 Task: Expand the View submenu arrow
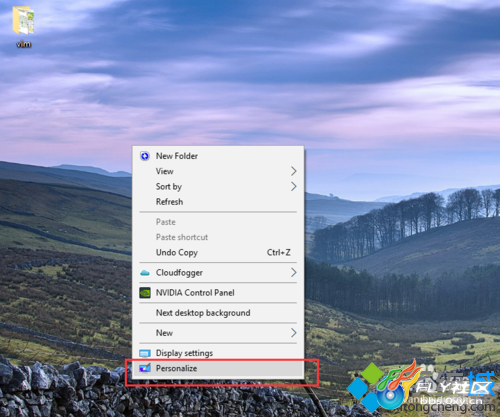293,171
